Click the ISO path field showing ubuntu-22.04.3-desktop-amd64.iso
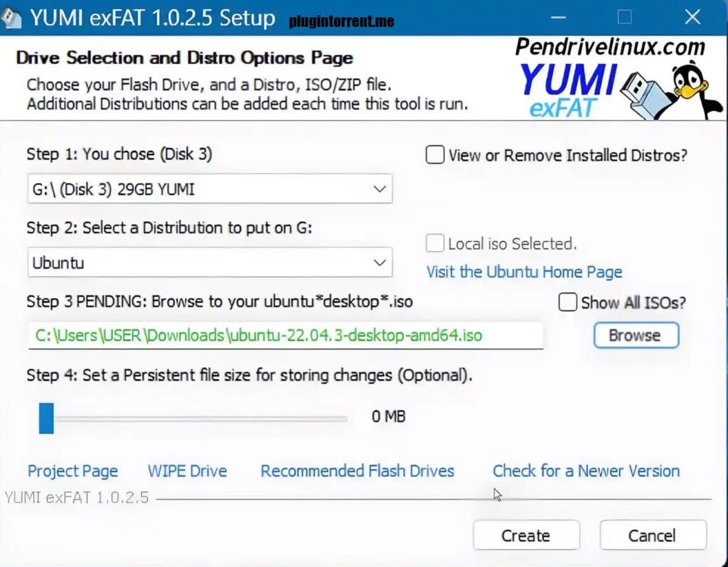 pyautogui.click(x=286, y=335)
